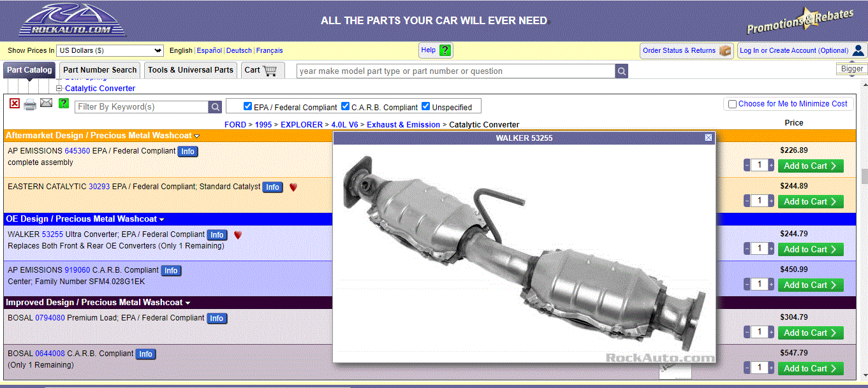
Task: Add the $450.99 part to cart
Action: point(811,285)
